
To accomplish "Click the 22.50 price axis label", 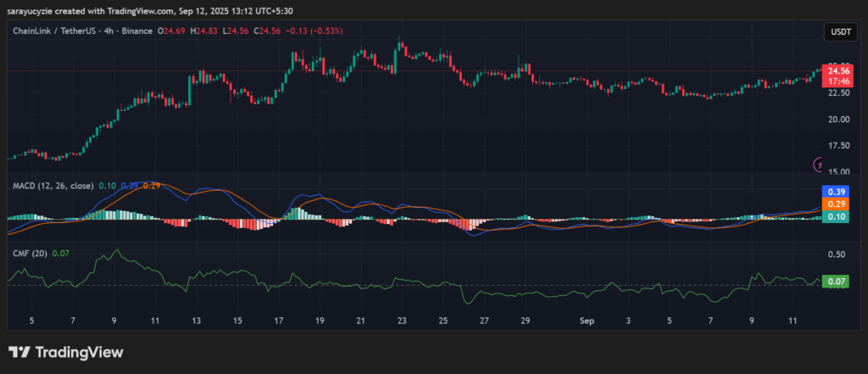I will pos(837,92).
